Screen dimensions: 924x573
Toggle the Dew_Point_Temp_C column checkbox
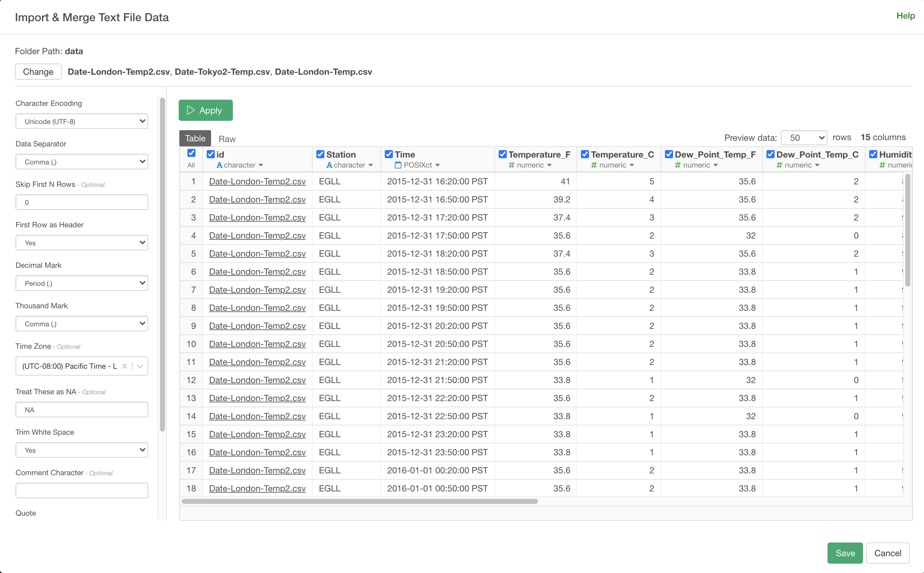pos(770,154)
